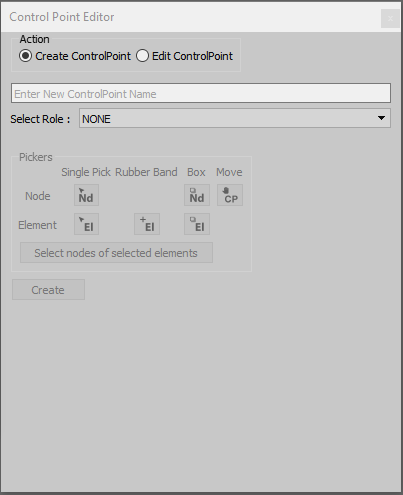Select the node box pick tool
The image size is (403, 495).
click(197, 195)
